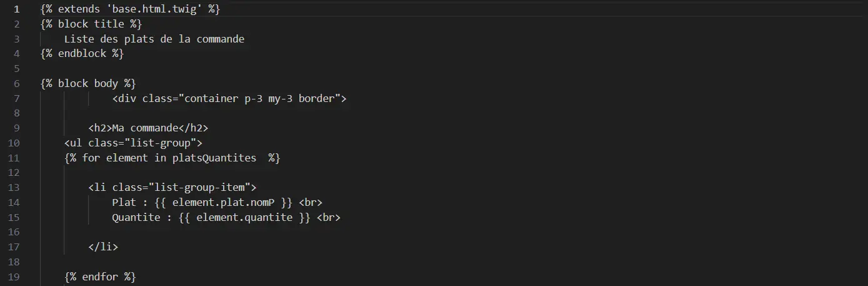Click 'element.quantite' expression
Screen dimensions: 868x286
coord(244,217)
